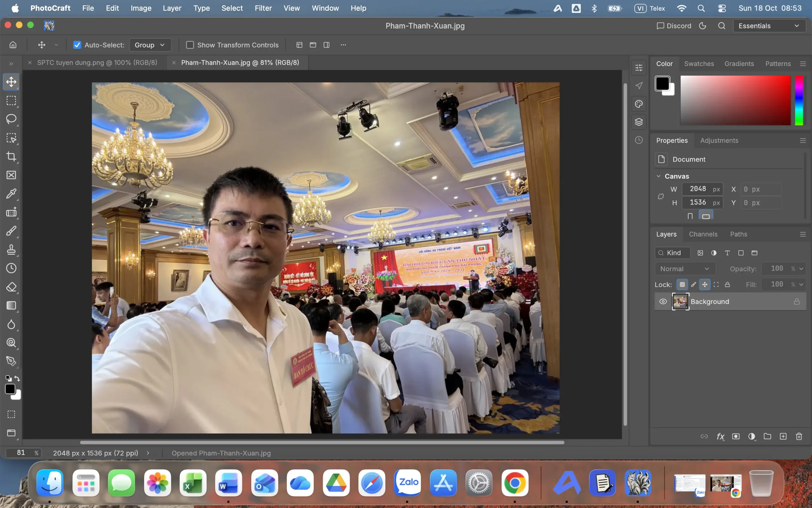The width and height of the screenshot is (812, 508).
Task: Select the Gradient tool
Action: click(11, 305)
